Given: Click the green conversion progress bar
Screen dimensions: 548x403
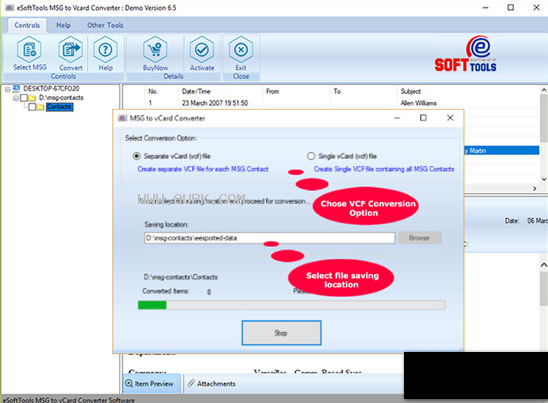Looking at the screenshot, I should coord(291,305).
